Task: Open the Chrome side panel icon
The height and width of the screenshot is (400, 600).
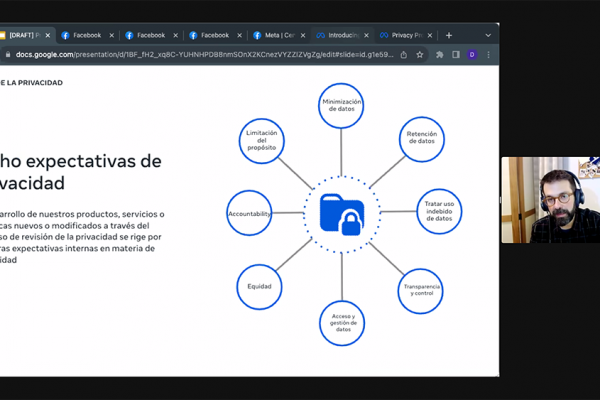Action: [456, 55]
